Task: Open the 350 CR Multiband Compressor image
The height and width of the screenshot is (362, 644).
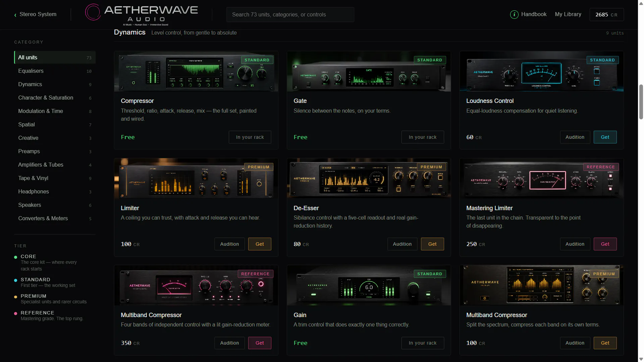Action: (196, 285)
